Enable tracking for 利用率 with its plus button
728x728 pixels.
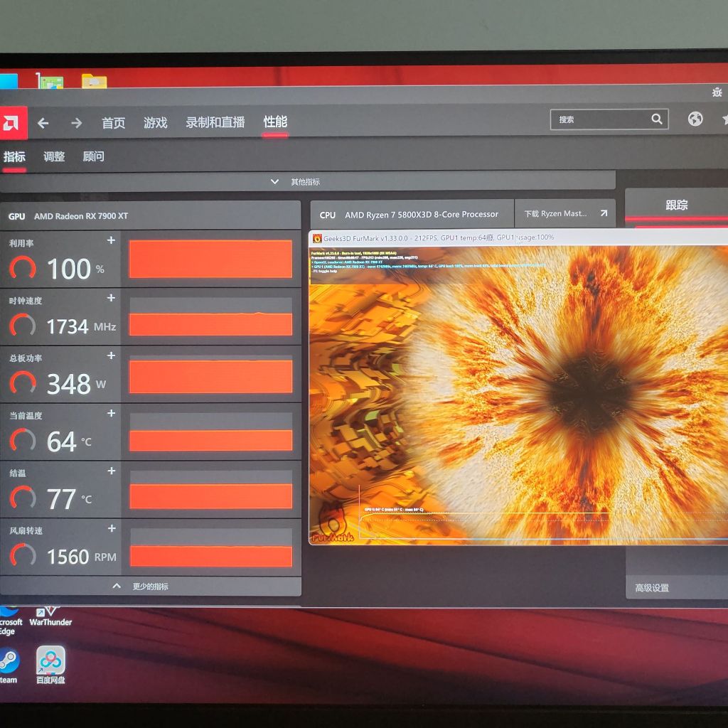coord(111,241)
